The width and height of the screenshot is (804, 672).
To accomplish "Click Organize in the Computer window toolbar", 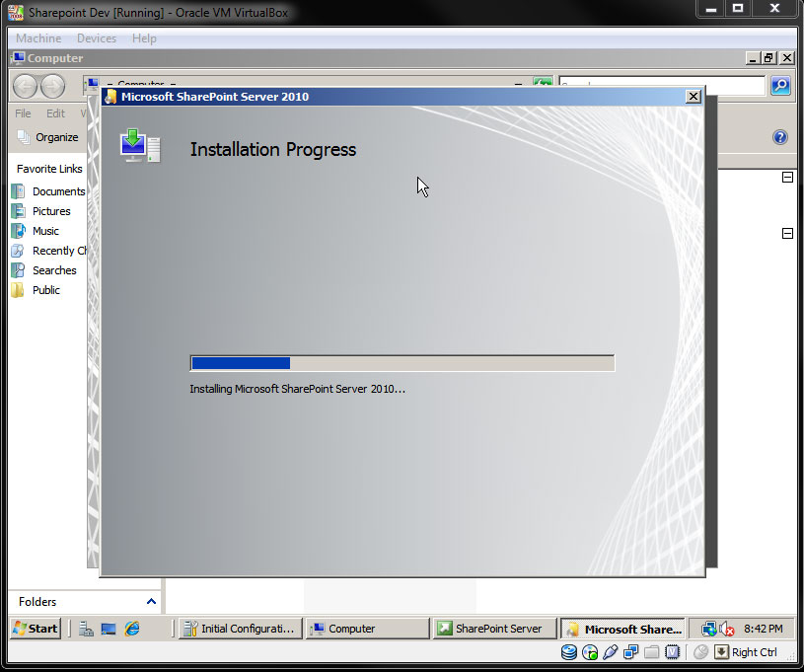I will [x=48, y=137].
